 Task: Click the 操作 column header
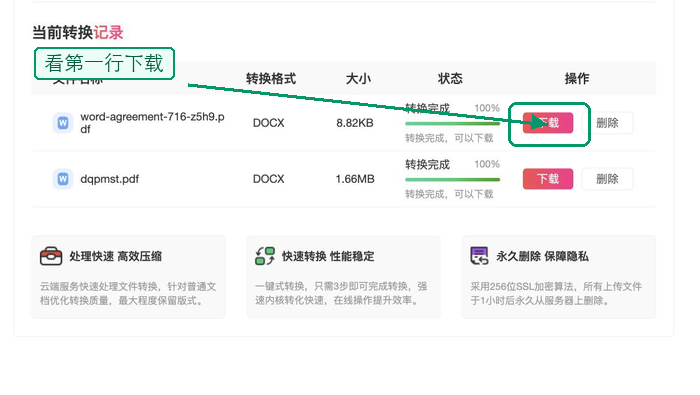577,79
